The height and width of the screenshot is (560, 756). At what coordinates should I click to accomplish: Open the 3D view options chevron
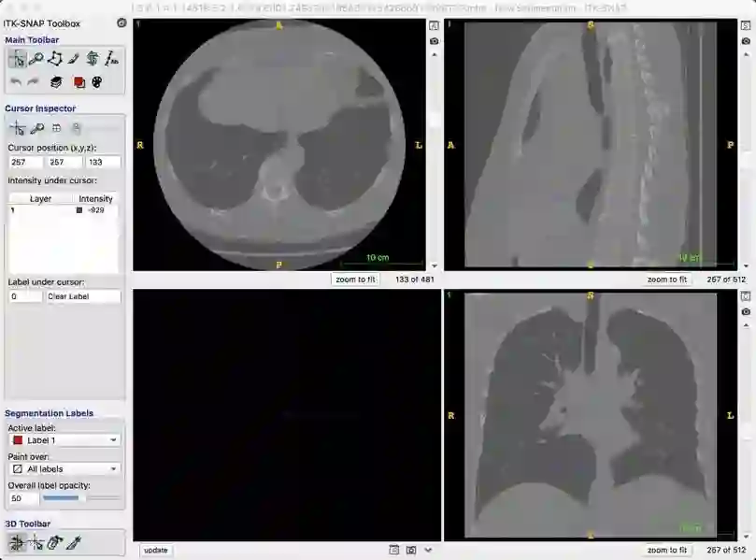428,550
